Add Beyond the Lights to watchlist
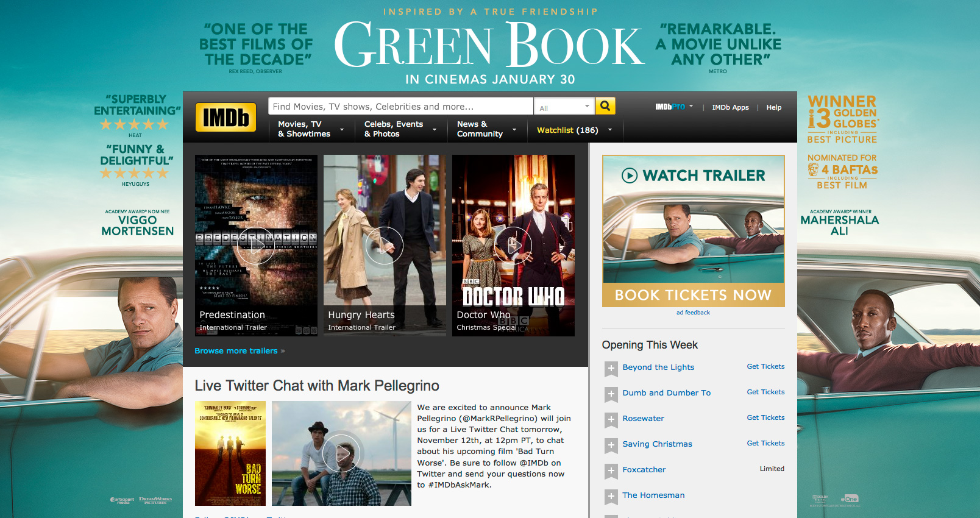This screenshot has height=518, width=980. point(611,368)
